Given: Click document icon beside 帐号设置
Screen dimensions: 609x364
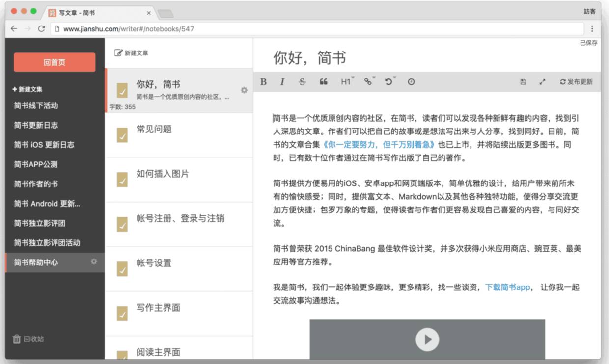Looking at the screenshot, I should click(x=122, y=269).
